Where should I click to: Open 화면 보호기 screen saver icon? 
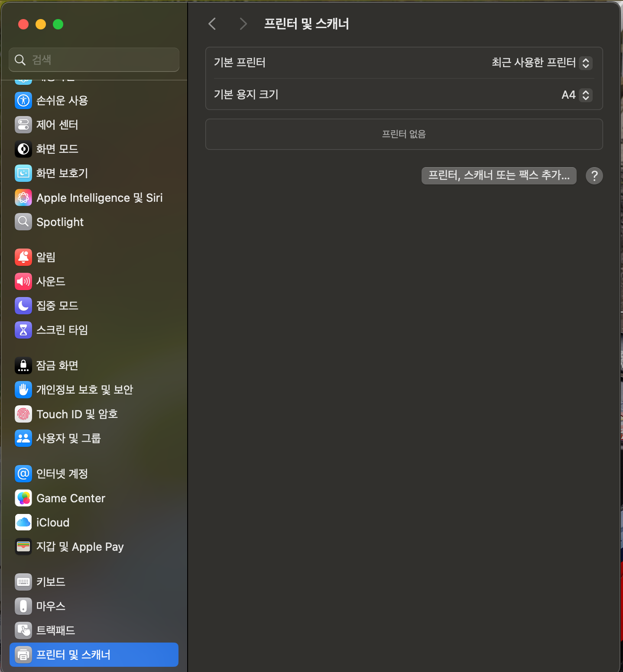coord(23,173)
